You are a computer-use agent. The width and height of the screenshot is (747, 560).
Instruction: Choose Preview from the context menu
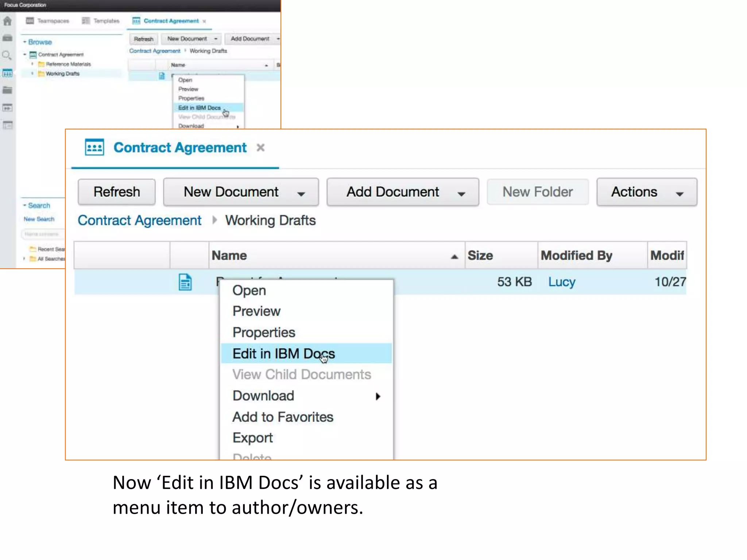(x=307, y=311)
